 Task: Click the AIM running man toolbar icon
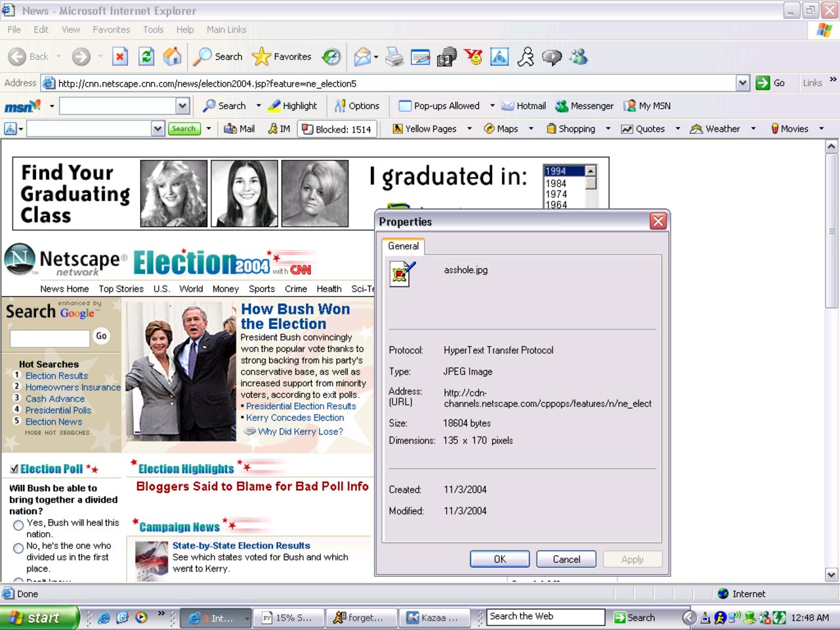coord(526,57)
